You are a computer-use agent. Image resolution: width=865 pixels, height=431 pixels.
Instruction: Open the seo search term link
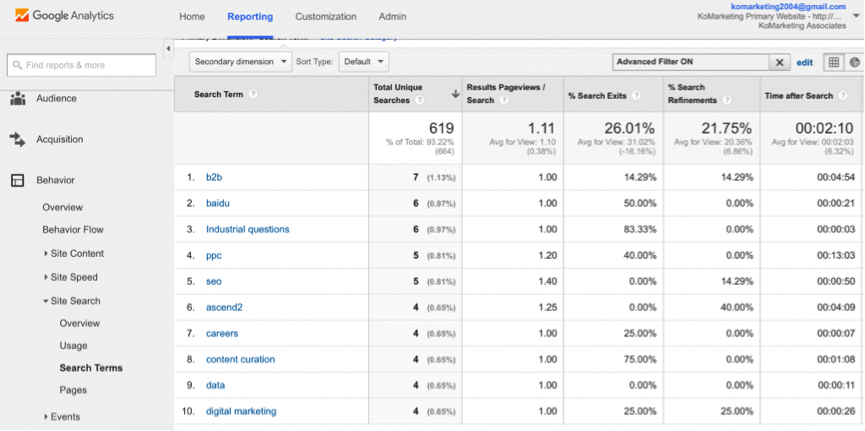tap(213, 281)
